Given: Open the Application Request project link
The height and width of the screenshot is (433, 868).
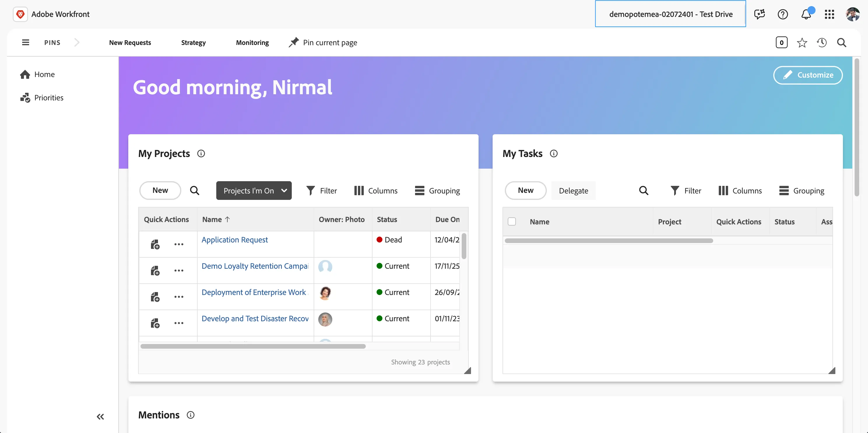Looking at the screenshot, I should [x=235, y=240].
